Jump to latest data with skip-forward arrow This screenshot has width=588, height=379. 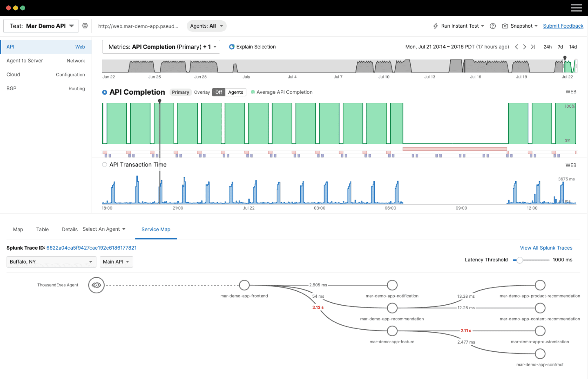533,47
